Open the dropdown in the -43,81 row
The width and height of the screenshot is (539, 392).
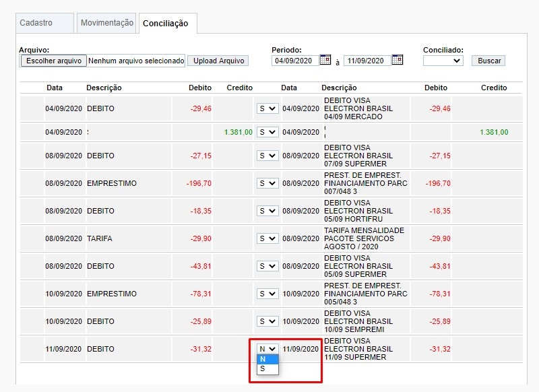(267, 266)
